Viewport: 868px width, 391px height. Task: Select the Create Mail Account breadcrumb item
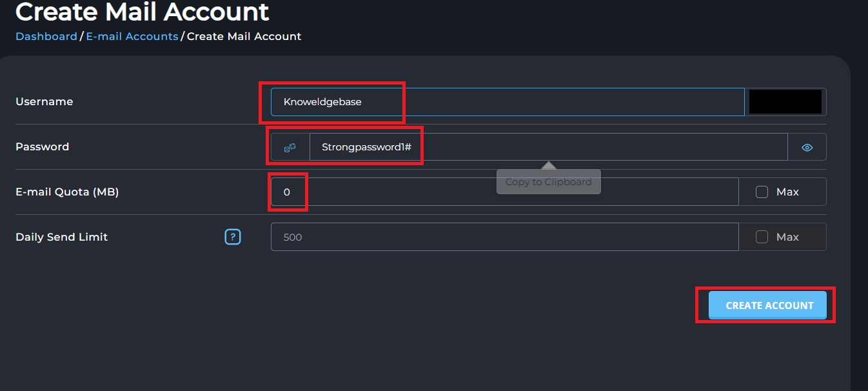coord(244,36)
